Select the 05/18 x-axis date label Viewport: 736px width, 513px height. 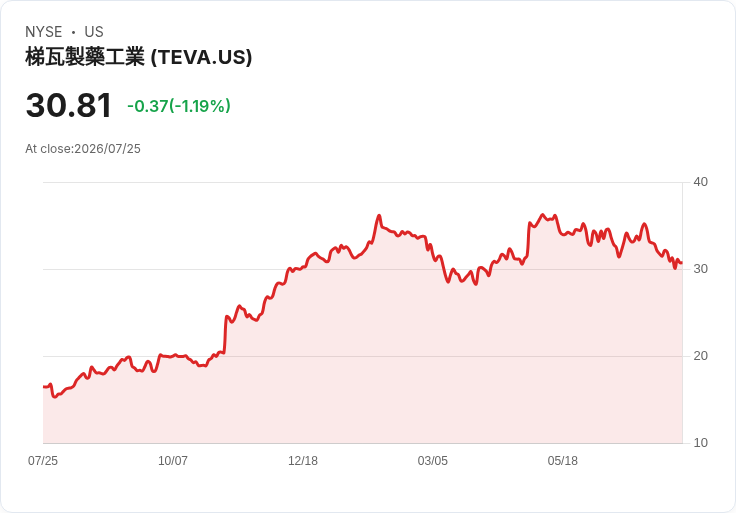coord(562,460)
